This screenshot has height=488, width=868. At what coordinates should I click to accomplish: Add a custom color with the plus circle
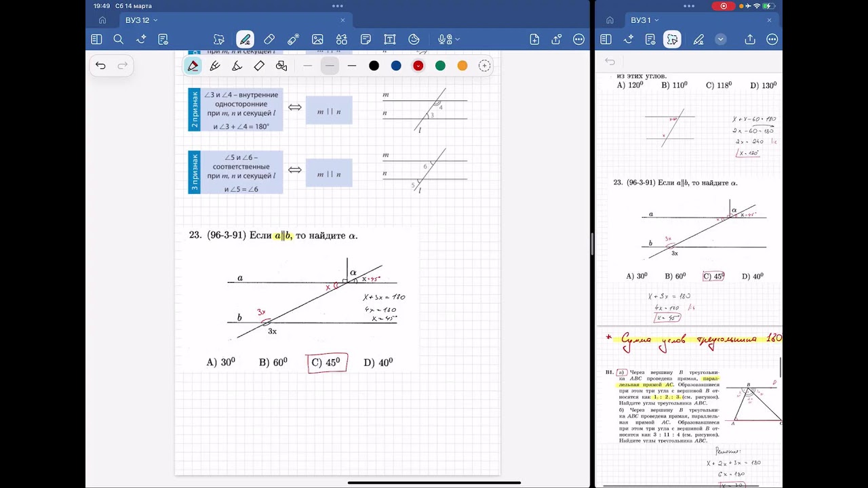484,66
